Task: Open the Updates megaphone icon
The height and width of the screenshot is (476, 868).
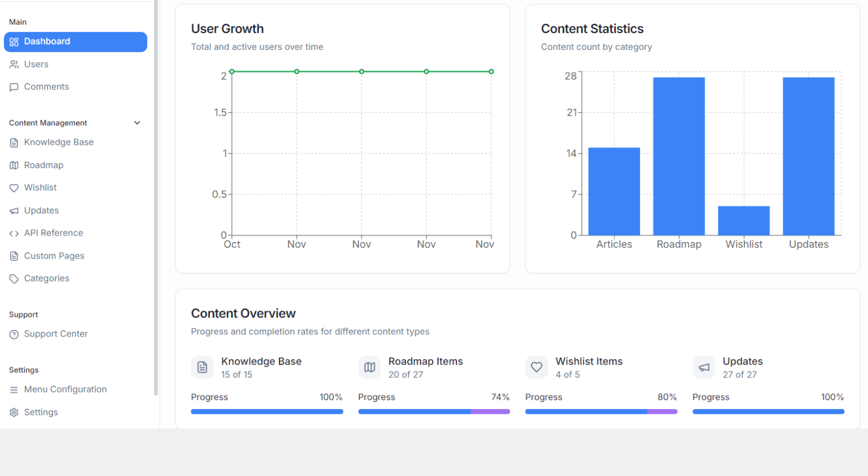Action: coord(13,210)
